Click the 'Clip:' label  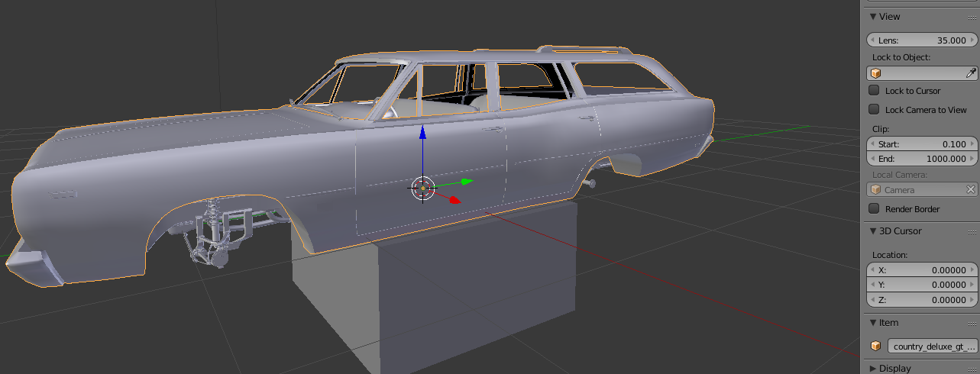click(881, 129)
